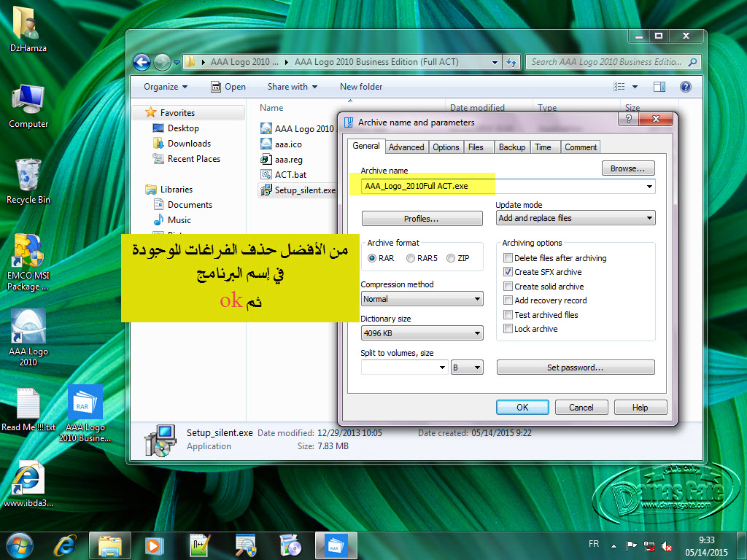Image resolution: width=747 pixels, height=560 pixels.
Task: Select Setup_silent.exe in the Explorer file list
Action: click(298, 190)
